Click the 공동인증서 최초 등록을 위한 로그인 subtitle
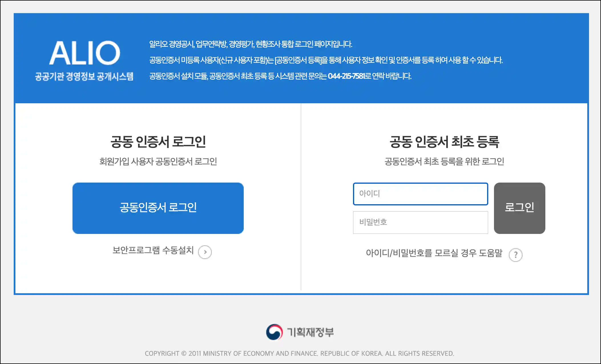601x364 pixels. (444, 161)
